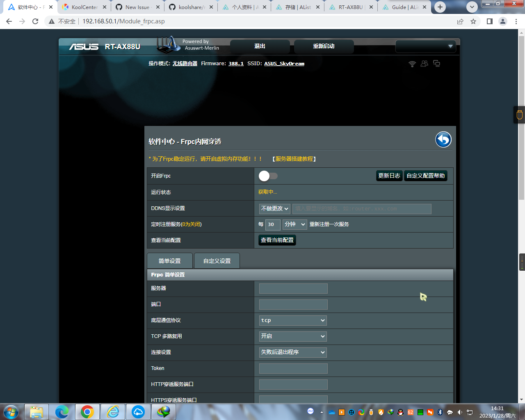Select the RT-AX88U browser tab
This screenshot has width=525, height=420.
point(351,7)
